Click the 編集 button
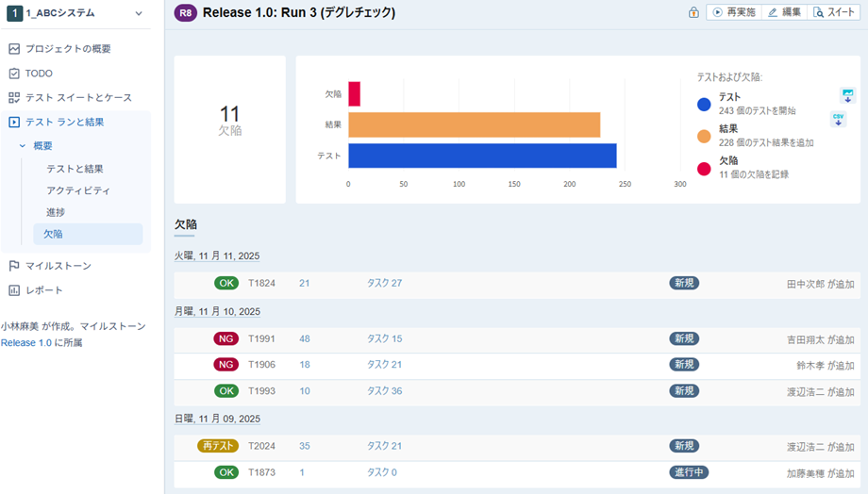Image resolution: width=868 pixels, height=494 pixels. 785,12
